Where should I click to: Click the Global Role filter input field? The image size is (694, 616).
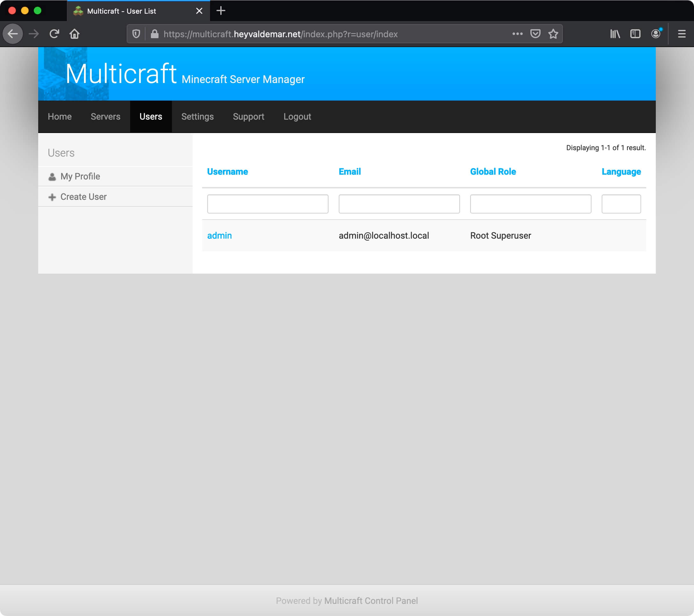pos(530,204)
